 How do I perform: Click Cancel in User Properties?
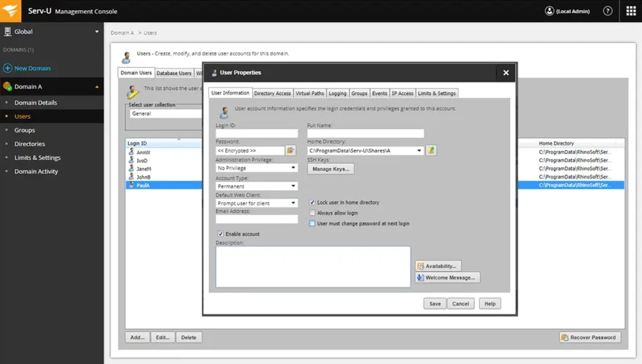461,304
